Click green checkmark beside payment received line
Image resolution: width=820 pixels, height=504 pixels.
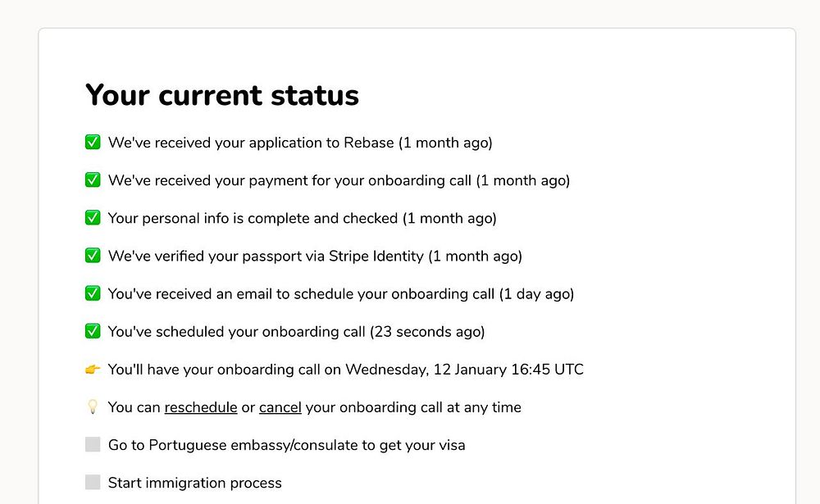93,180
